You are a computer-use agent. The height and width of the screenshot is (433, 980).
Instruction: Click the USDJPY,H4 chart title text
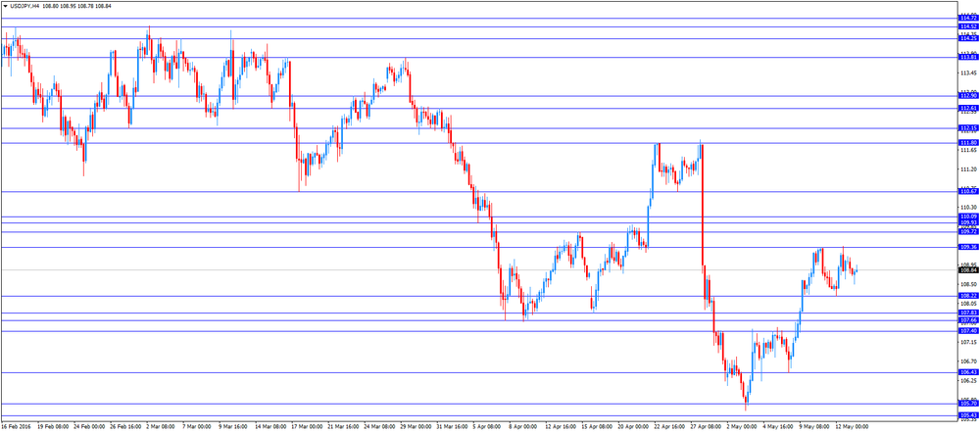tap(24, 6)
